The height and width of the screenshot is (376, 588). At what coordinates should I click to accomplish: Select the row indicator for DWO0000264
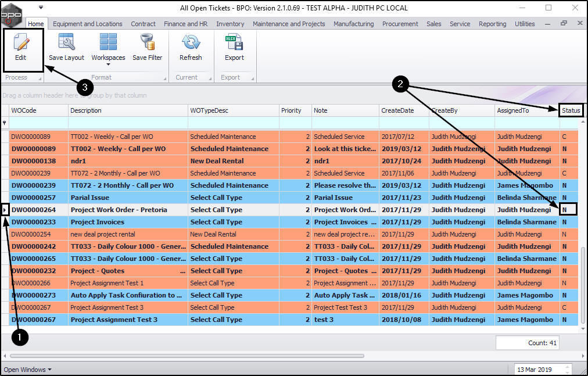tap(5, 210)
